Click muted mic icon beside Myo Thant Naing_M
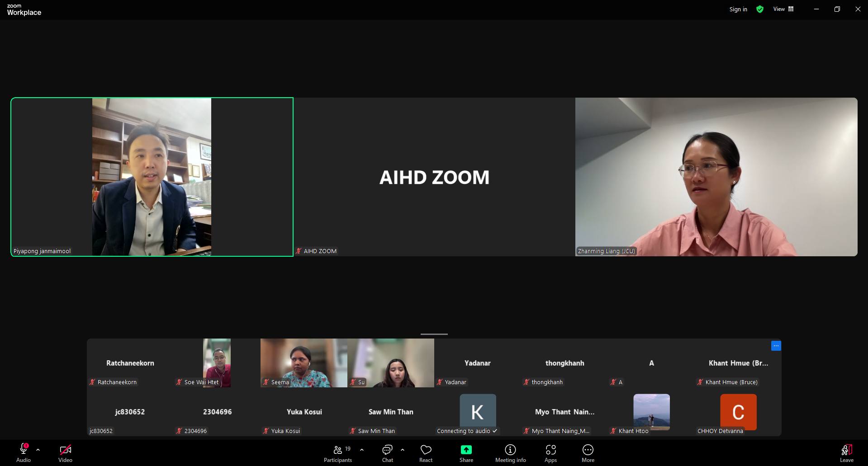The width and height of the screenshot is (868, 466). [526, 431]
